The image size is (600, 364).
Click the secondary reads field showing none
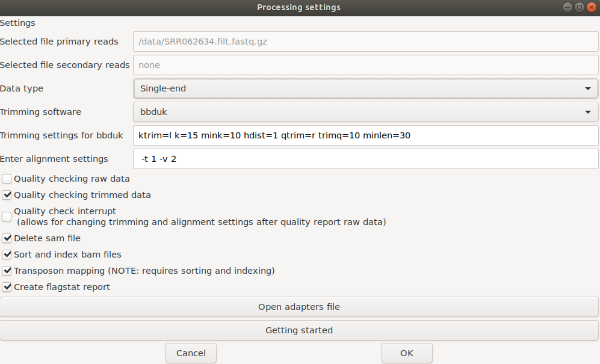pyautogui.click(x=365, y=65)
